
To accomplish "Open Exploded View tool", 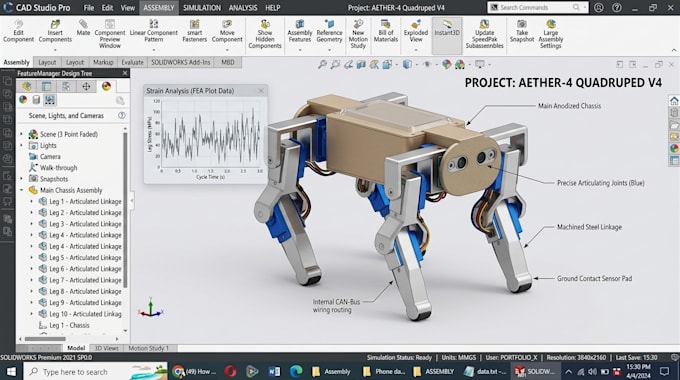I will pyautogui.click(x=415, y=31).
